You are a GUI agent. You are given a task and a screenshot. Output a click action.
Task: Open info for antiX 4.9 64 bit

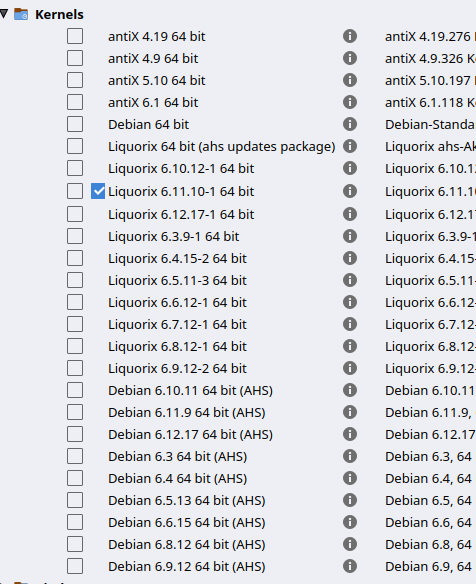(x=350, y=58)
